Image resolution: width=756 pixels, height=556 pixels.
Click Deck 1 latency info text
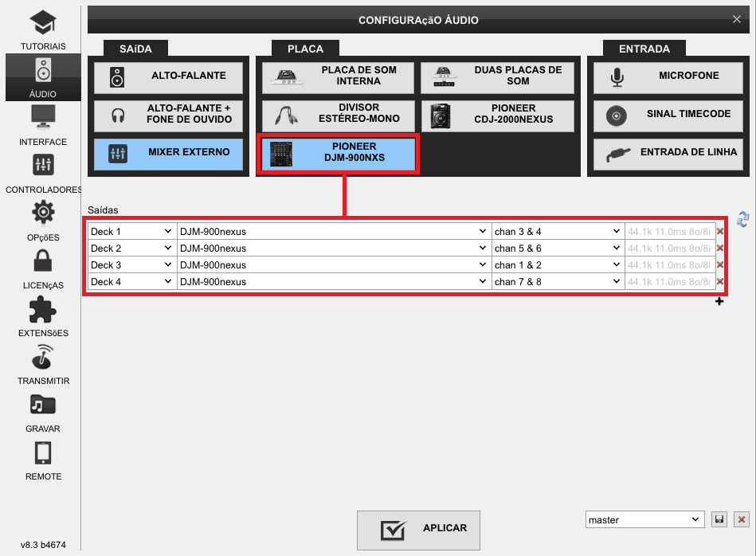668,232
